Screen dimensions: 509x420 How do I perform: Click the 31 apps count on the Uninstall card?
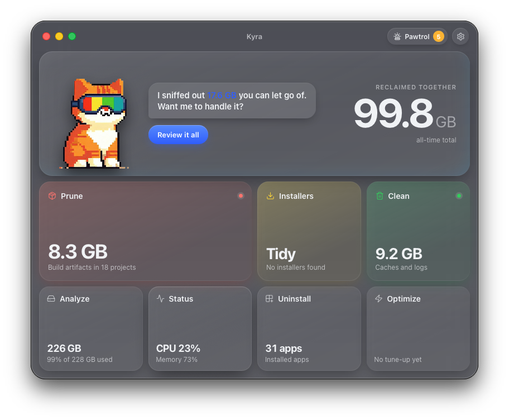(x=284, y=349)
